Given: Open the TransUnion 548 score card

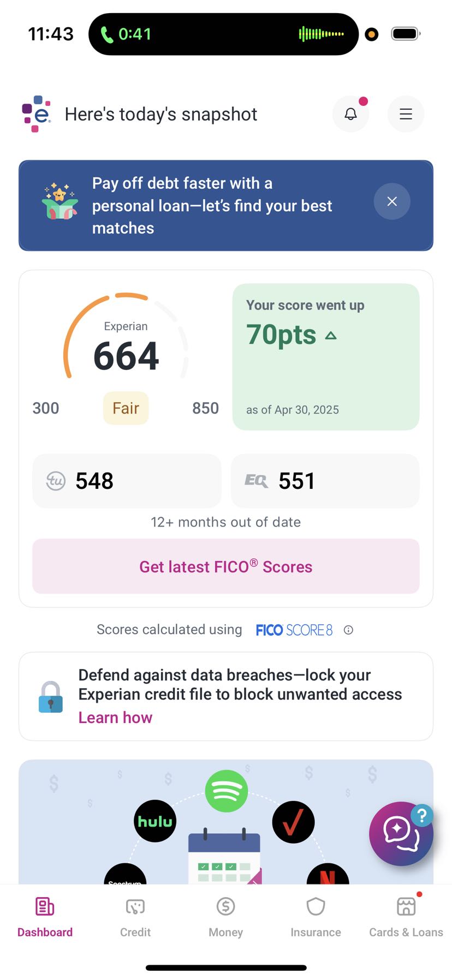Looking at the screenshot, I should pyautogui.click(x=127, y=481).
